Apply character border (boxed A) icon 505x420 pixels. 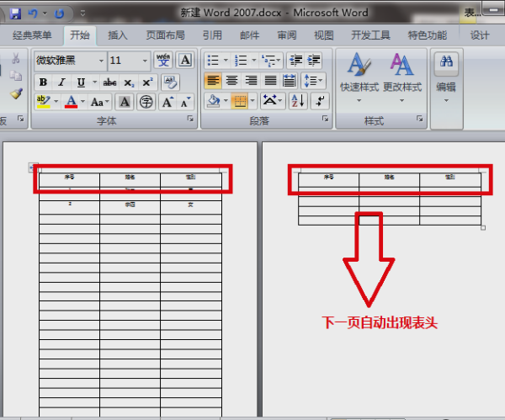185,60
